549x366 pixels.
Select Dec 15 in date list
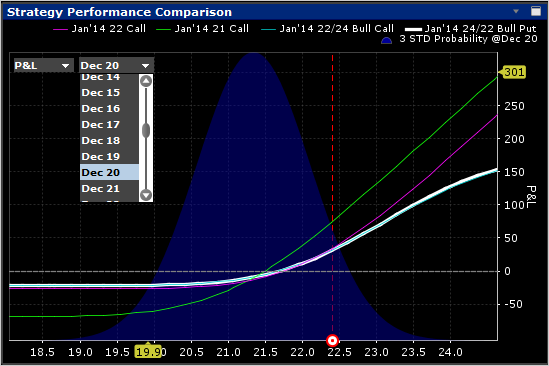pyautogui.click(x=109, y=92)
